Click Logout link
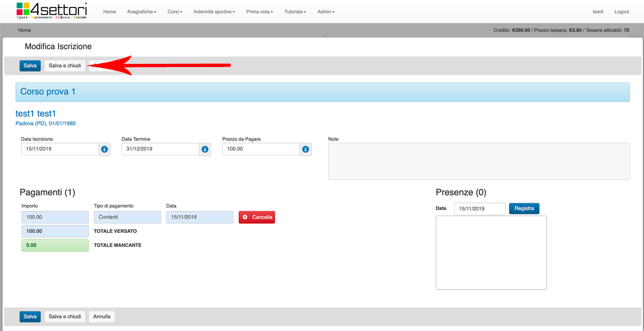Image resolution: width=644 pixels, height=331 pixels. 621,12
